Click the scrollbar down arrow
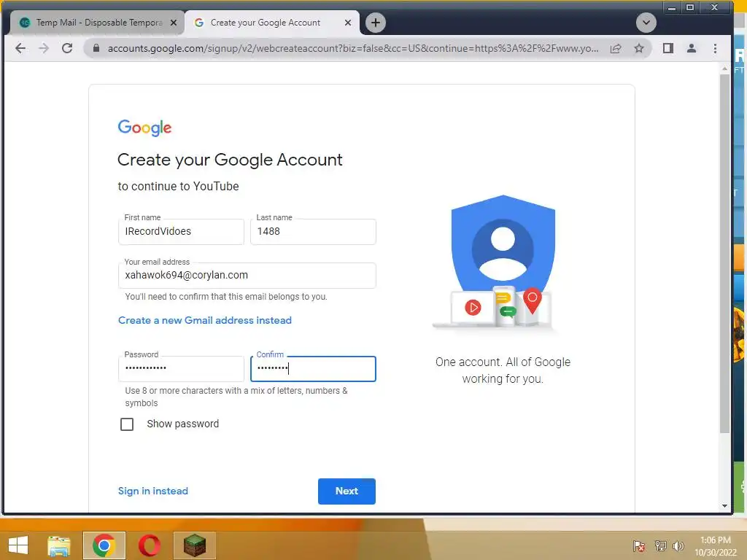 (724, 506)
